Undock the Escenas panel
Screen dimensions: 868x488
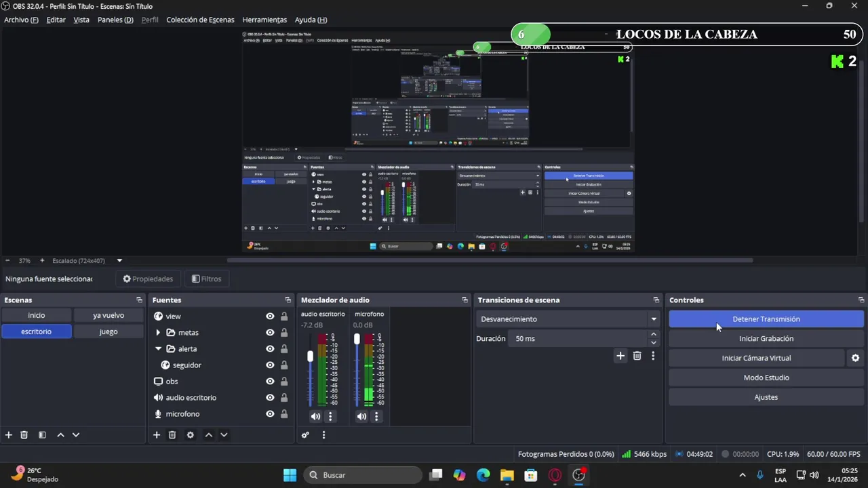[x=139, y=300]
